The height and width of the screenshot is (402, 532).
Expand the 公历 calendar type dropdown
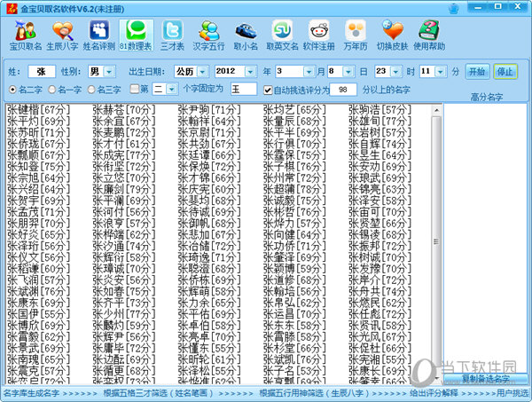point(202,72)
